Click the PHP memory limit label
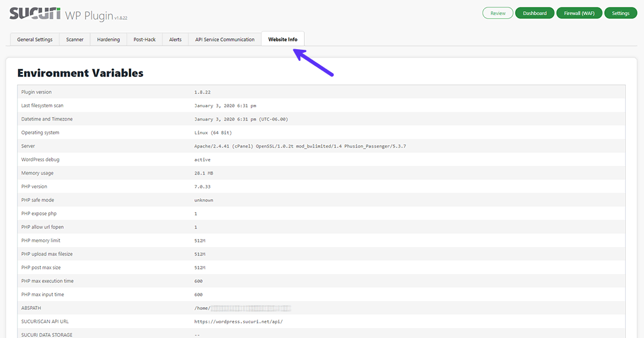This screenshot has height=338, width=644. pos(42,240)
